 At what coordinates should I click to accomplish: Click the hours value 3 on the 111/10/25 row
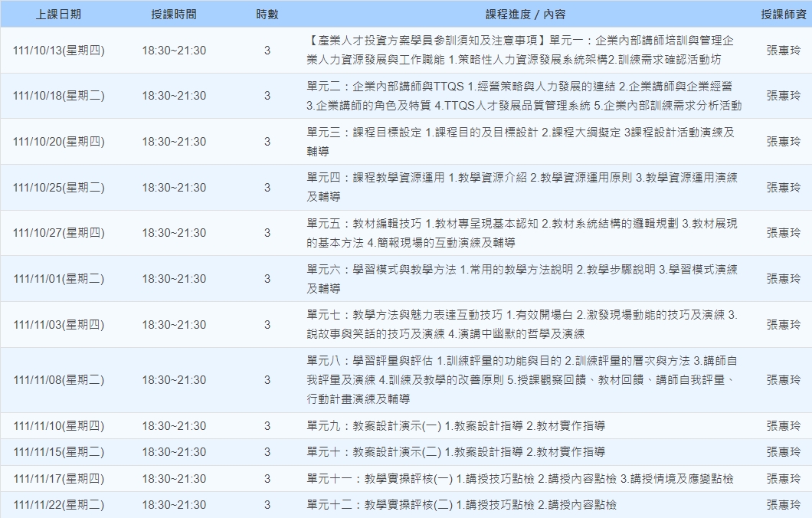click(x=267, y=188)
